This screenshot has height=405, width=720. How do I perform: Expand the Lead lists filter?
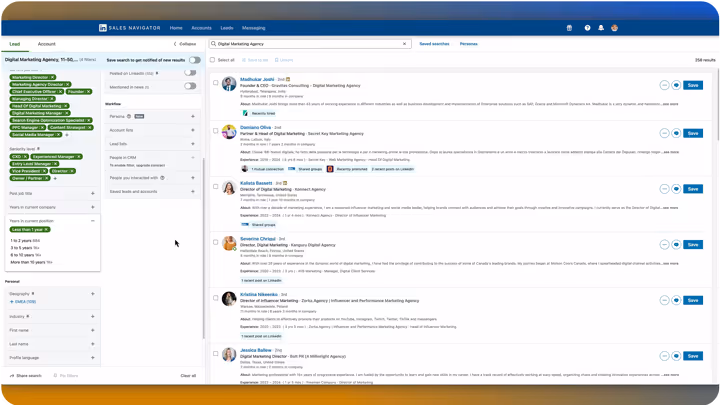click(x=193, y=144)
